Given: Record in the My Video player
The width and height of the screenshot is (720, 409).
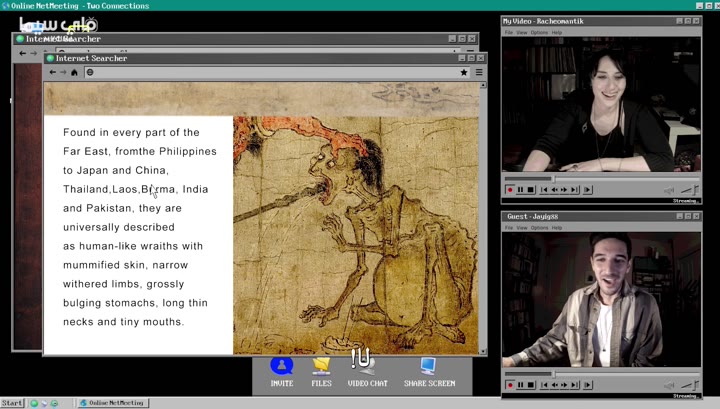Looking at the screenshot, I should (x=510, y=190).
